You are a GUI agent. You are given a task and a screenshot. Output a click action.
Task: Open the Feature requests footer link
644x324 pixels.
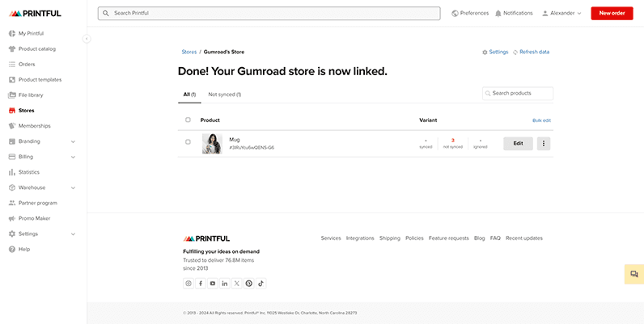tap(448, 238)
